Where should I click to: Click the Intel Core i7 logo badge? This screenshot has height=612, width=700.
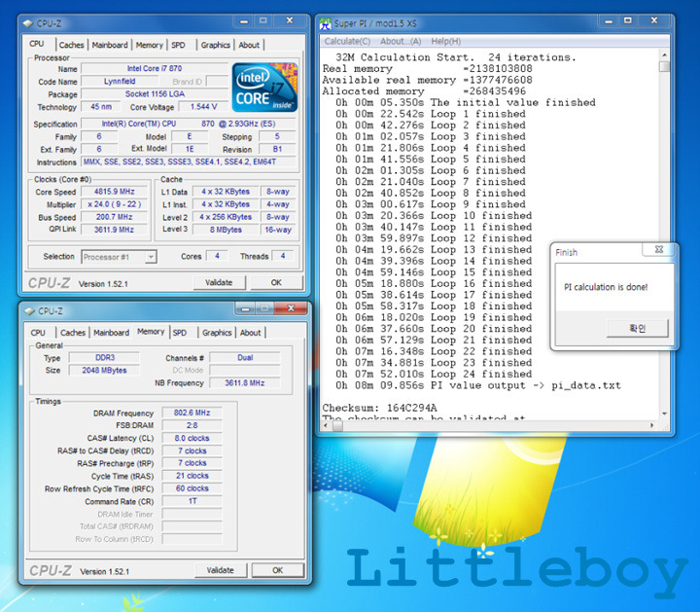264,88
